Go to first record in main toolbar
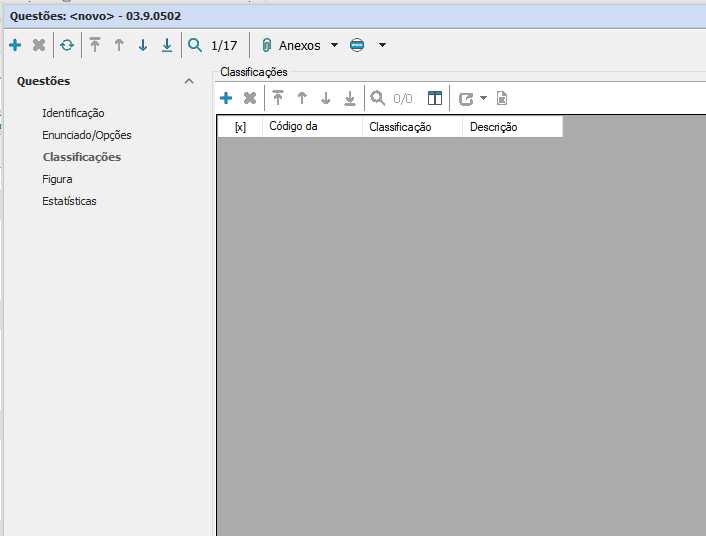 [95, 45]
